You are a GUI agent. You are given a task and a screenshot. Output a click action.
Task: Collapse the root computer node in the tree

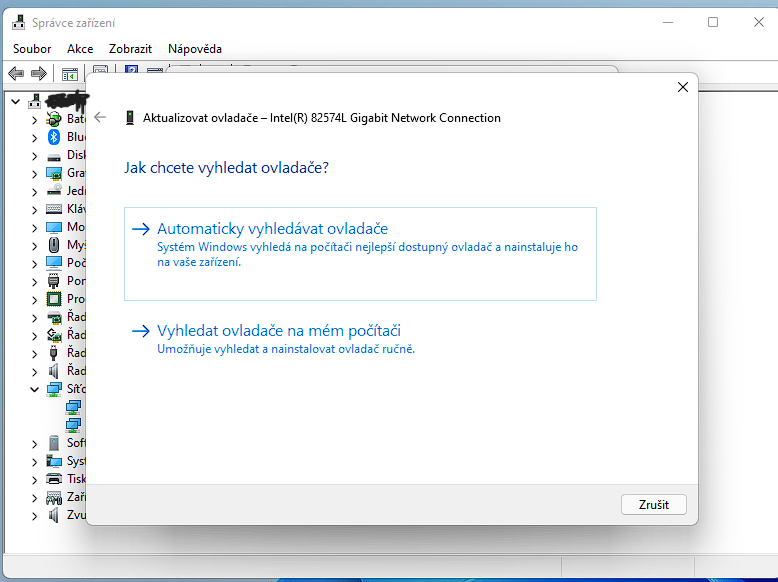15,101
